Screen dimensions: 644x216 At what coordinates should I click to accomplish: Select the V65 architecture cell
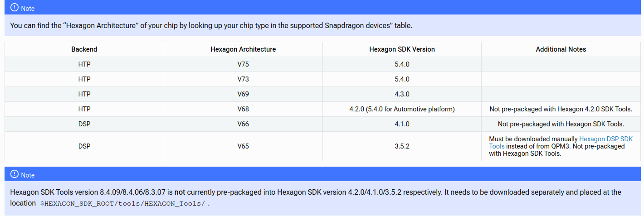[x=243, y=146]
